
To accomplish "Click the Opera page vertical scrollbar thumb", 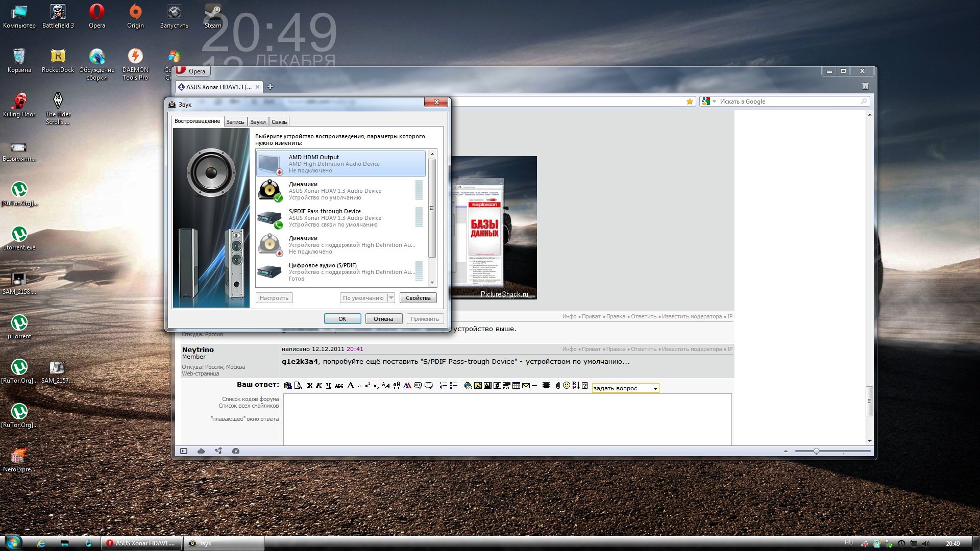I will (869, 401).
